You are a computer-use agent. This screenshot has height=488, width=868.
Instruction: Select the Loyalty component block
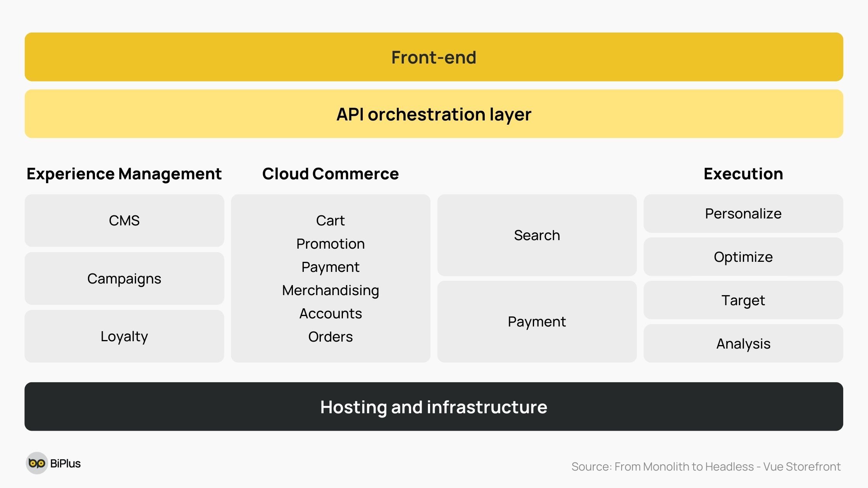[x=124, y=335]
